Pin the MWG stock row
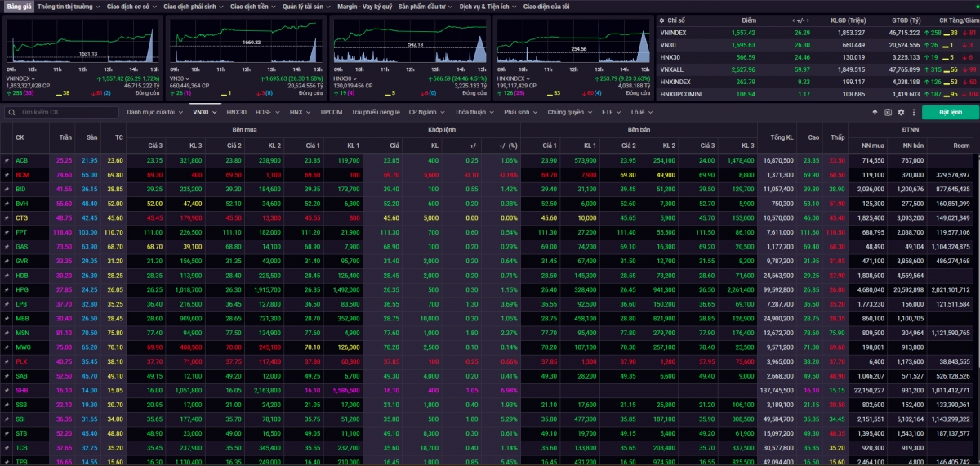Screen dimensions: 980x466 6,347
